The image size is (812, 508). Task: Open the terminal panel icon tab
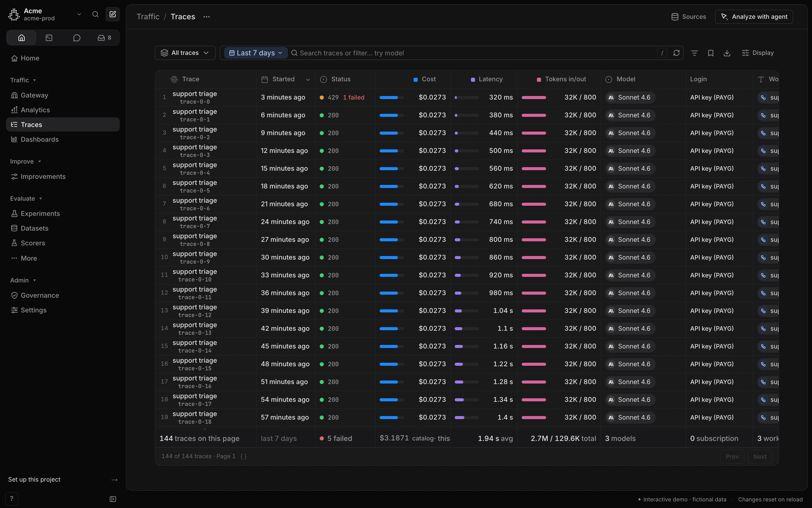tap(49, 38)
